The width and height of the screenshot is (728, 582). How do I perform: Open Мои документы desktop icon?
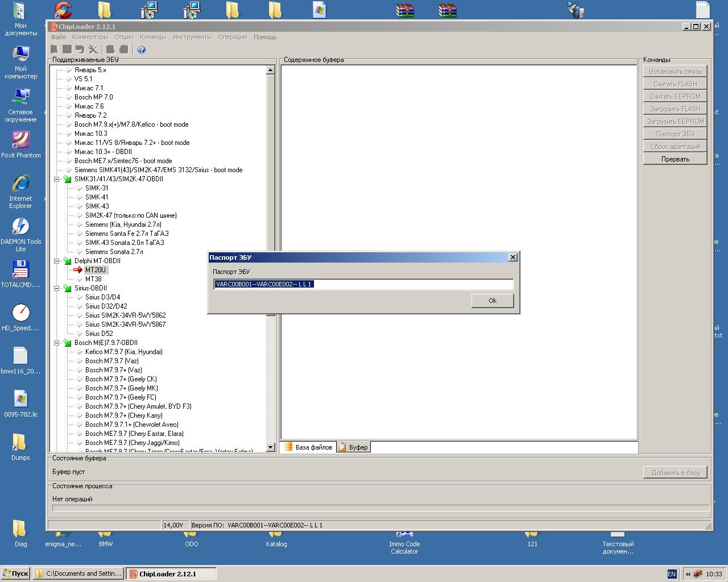point(20,18)
